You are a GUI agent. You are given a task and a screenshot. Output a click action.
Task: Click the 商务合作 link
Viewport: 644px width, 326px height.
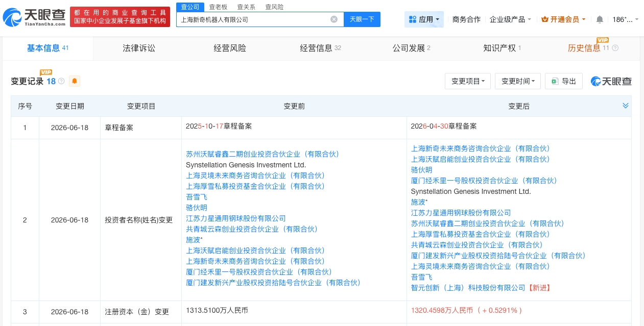(x=466, y=19)
